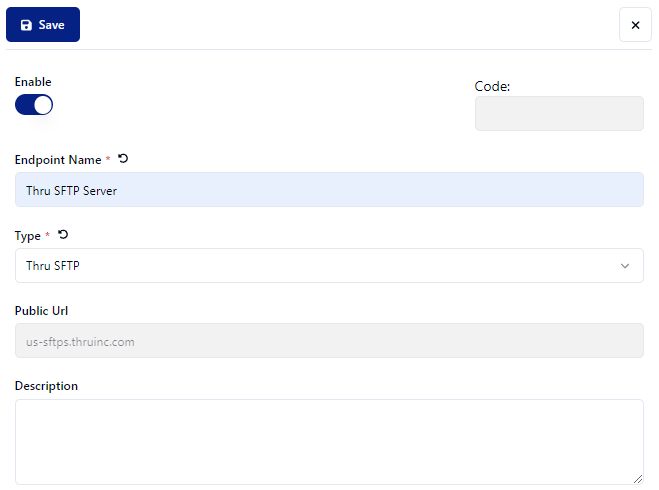Click the Type label text
The height and width of the screenshot is (490, 659).
click(28, 236)
